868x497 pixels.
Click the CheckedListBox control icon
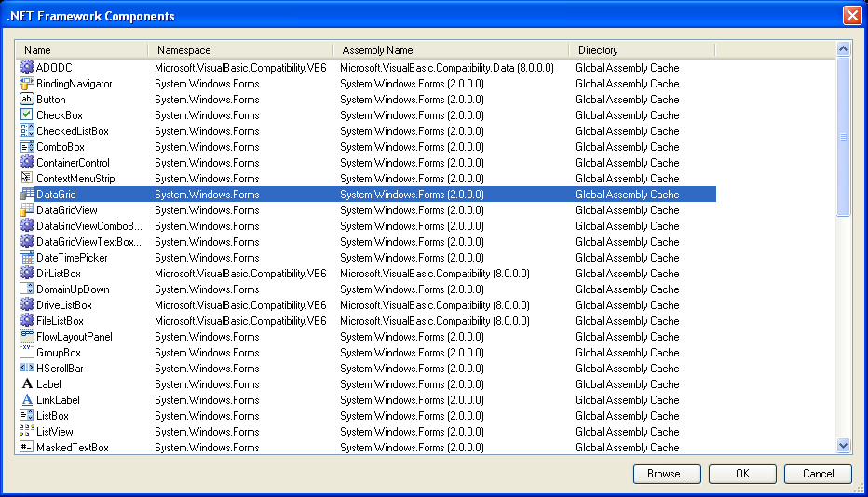point(27,130)
